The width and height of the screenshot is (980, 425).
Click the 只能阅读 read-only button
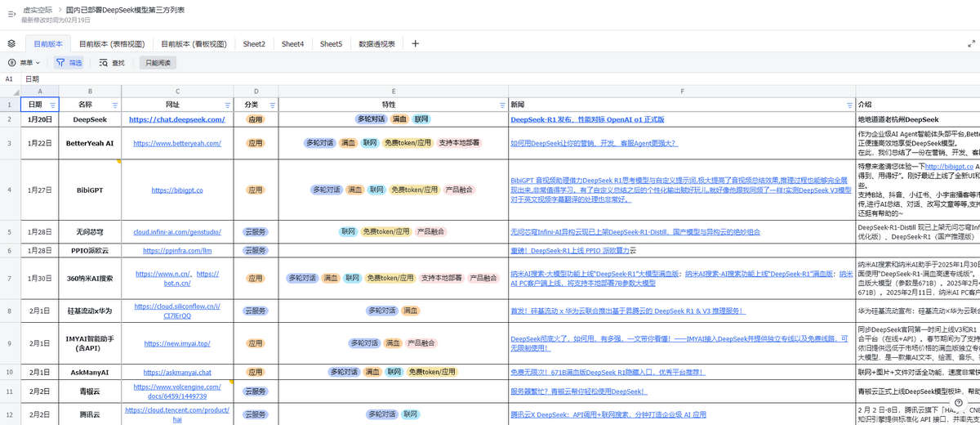[x=158, y=62]
